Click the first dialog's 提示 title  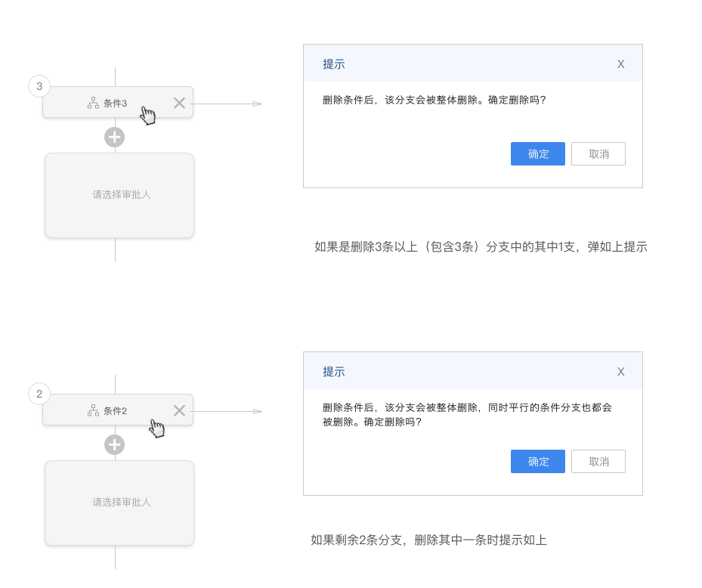pyautogui.click(x=334, y=64)
